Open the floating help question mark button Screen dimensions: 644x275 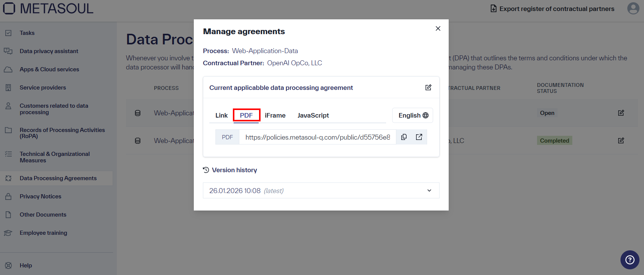pyautogui.click(x=630, y=260)
